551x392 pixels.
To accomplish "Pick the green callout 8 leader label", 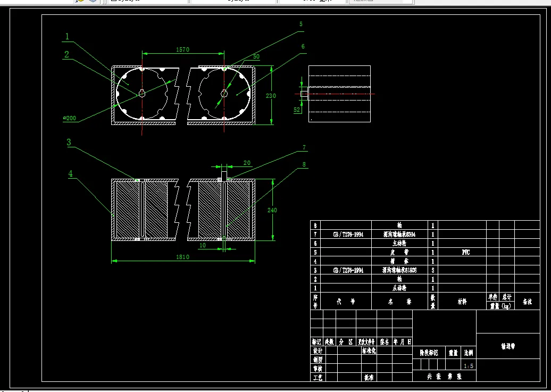I will click(x=304, y=164).
